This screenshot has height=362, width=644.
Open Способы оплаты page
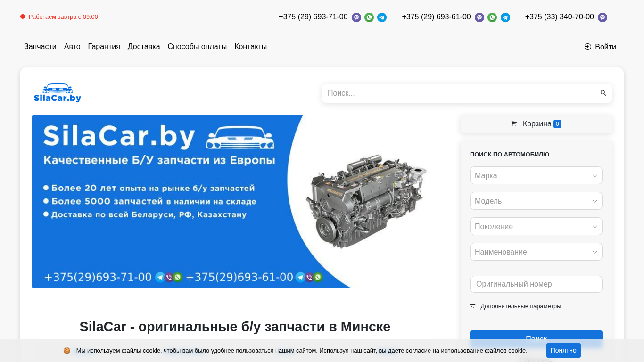[197, 47]
